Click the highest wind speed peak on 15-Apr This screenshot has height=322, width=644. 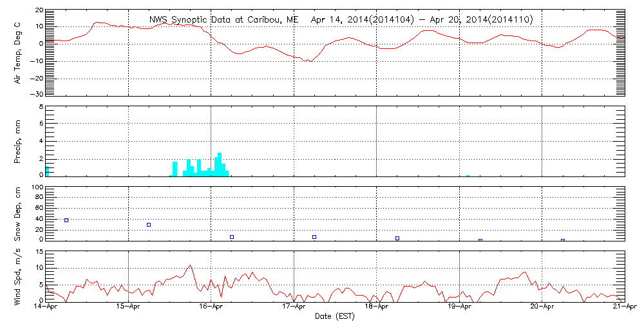[190, 265]
